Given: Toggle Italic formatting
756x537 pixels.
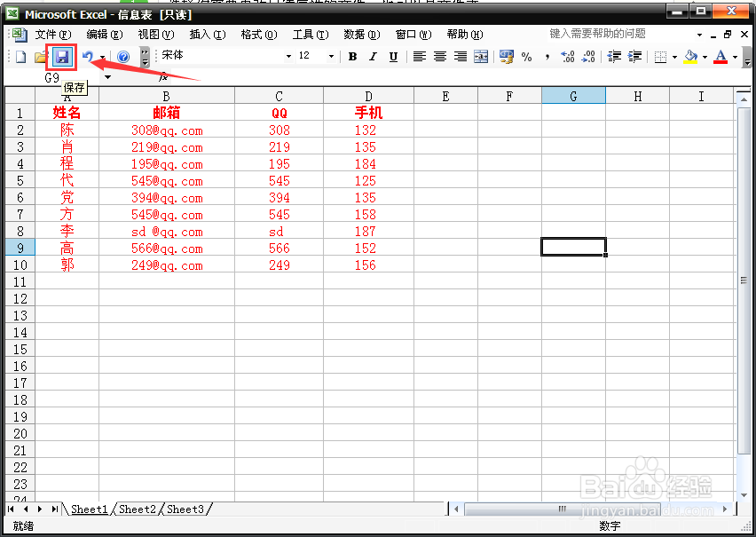Looking at the screenshot, I should 373,57.
